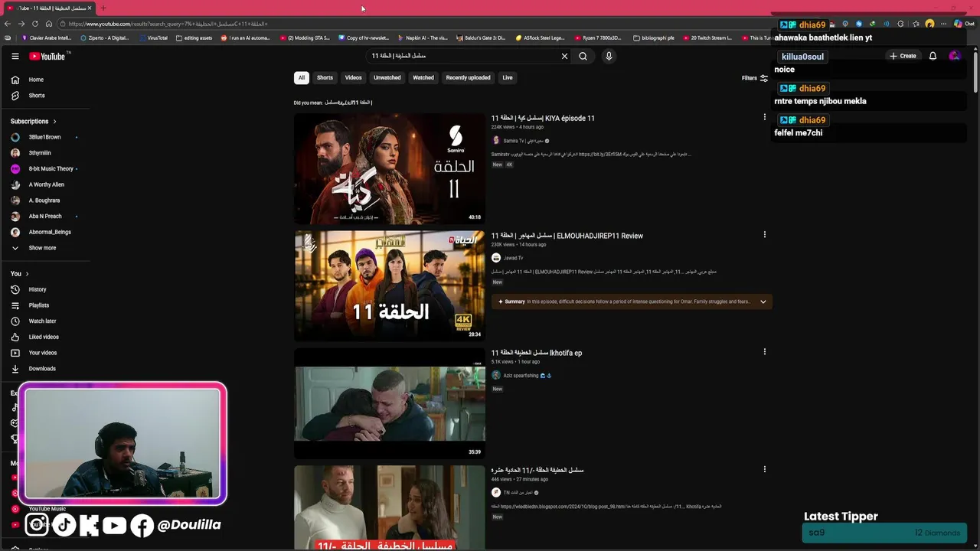This screenshot has width=980, height=551.
Task: Select the Videos filter chip
Action: click(x=353, y=77)
